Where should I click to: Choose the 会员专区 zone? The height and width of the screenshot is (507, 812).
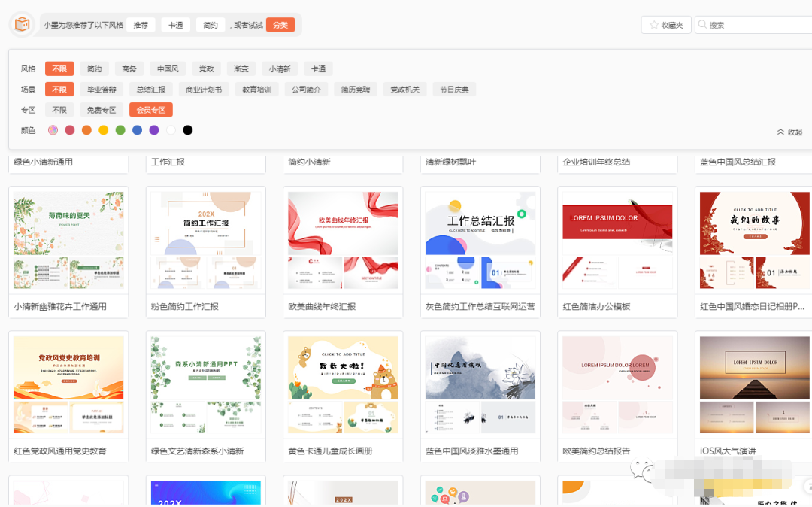coord(150,110)
